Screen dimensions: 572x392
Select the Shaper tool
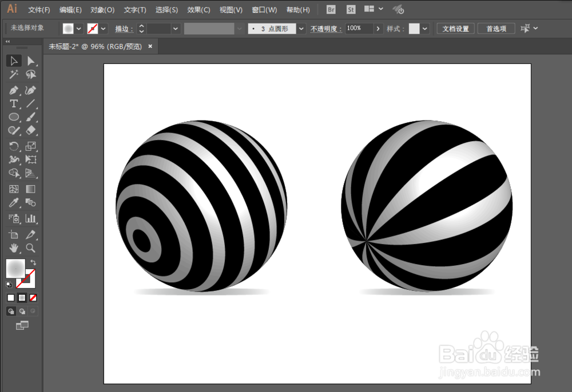coord(14,130)
